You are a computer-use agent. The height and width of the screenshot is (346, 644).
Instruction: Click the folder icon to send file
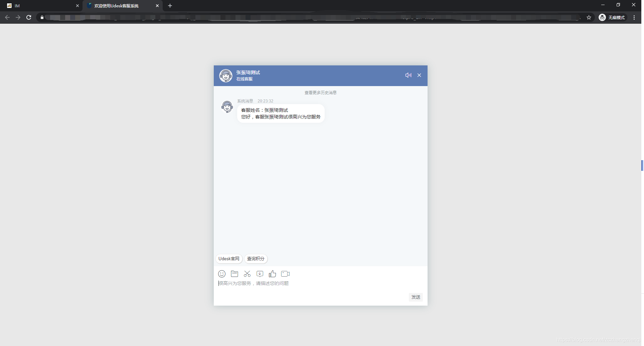(234, 274)
